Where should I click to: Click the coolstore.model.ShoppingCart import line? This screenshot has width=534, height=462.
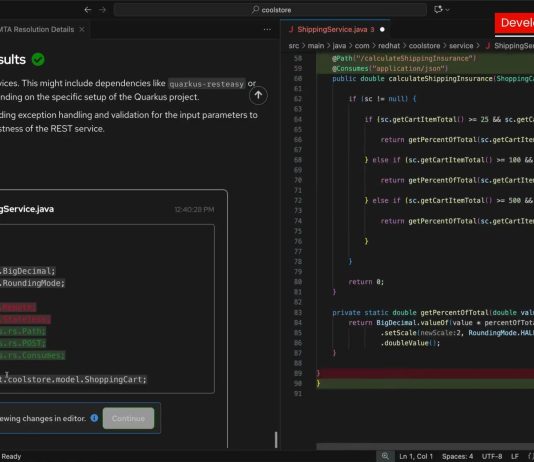point(73,380)
